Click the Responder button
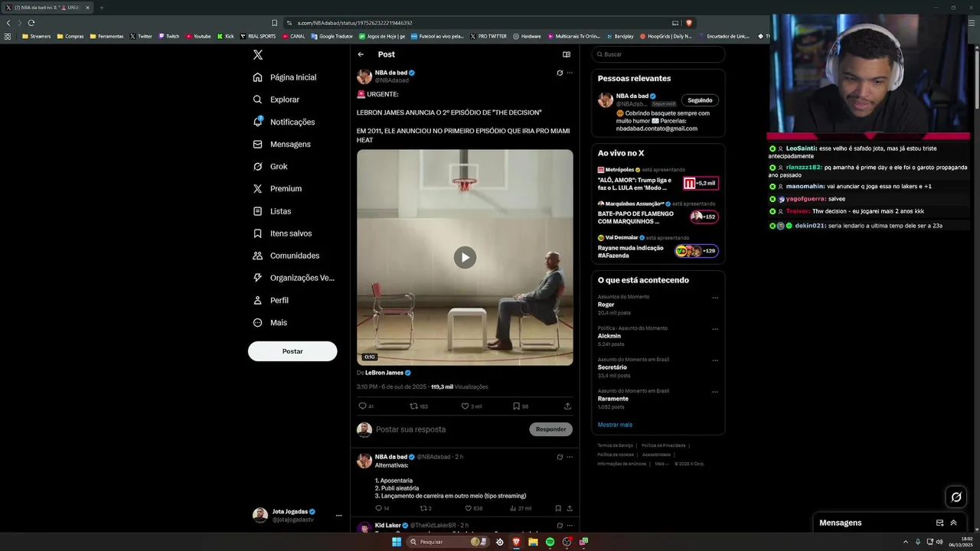This screenshot has height=551, width=980. tap(550, 429)
